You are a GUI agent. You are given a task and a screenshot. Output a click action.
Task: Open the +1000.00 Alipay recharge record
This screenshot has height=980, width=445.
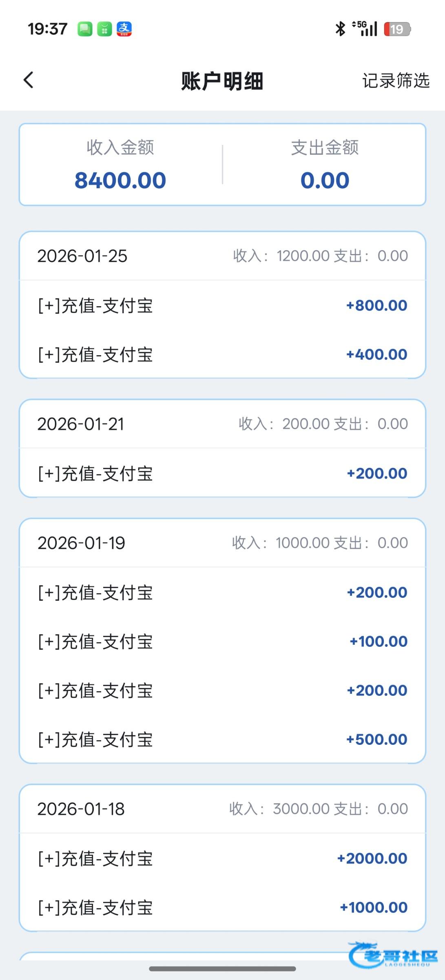(222, 907)
